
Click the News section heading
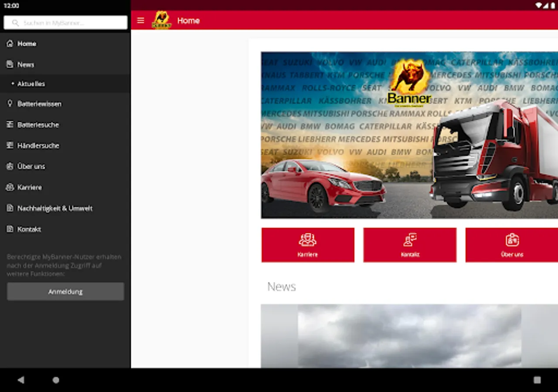282,287
